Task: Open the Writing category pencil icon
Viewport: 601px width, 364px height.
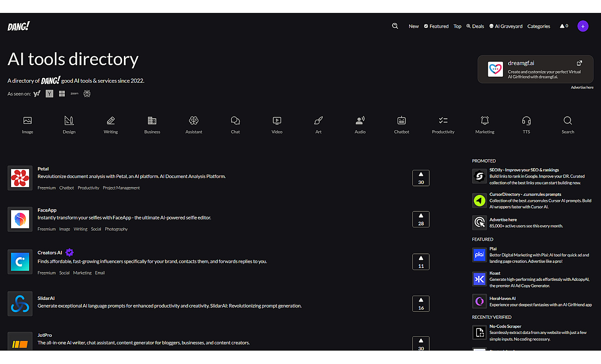Action: (x=110, y=121)
